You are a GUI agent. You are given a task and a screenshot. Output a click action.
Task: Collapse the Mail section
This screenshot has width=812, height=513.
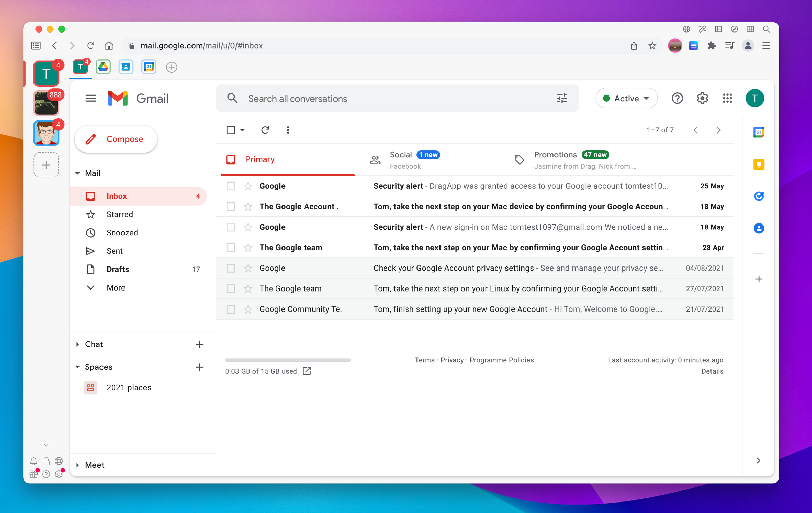pos(77,173)
